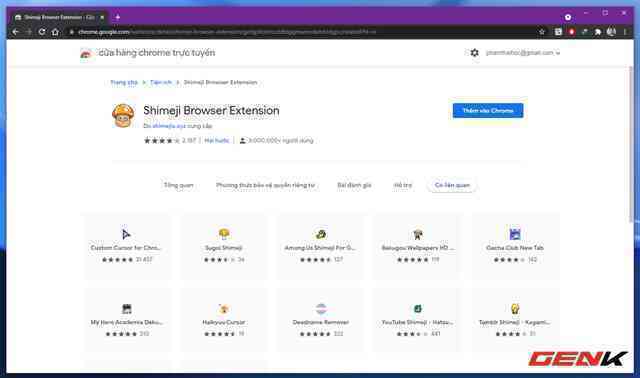Open the privacy practices tab
This screenshot has height=378, width=640.
(266, 185)
